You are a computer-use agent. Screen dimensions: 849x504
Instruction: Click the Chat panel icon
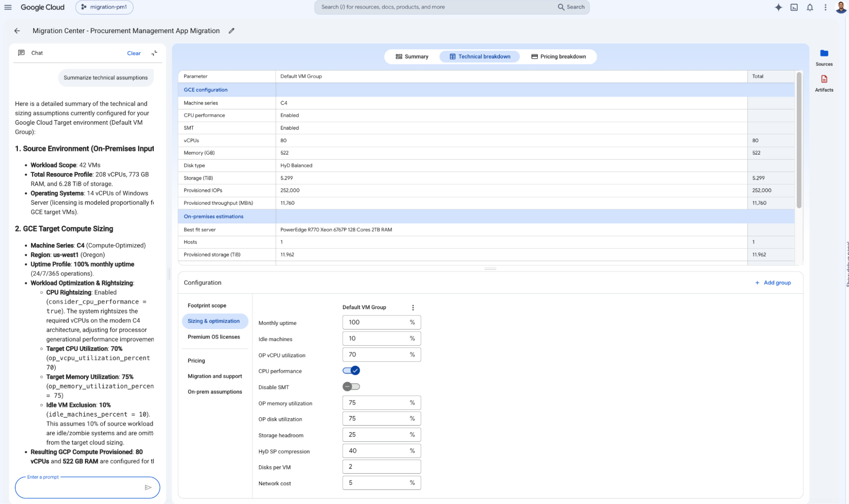(x=21, y=53)
